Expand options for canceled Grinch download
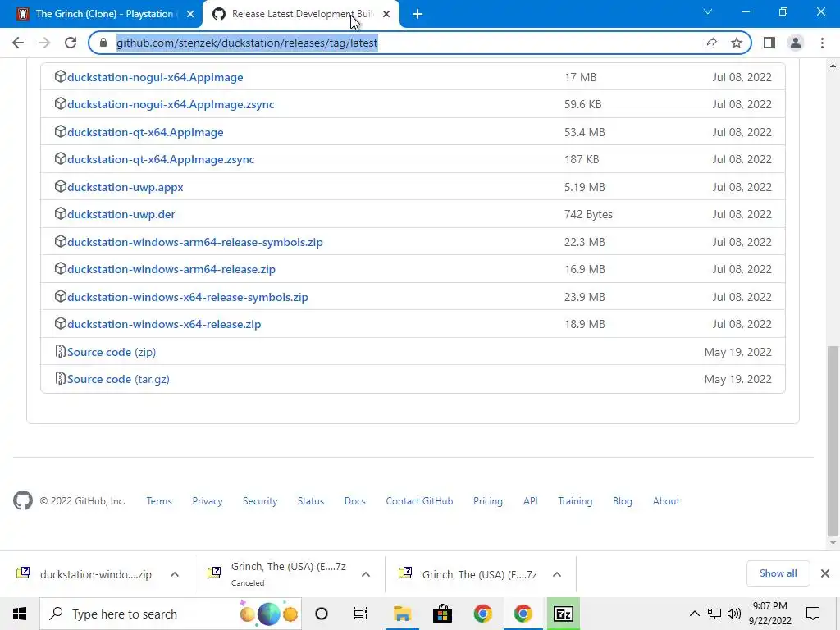 (x=366, y=574)
